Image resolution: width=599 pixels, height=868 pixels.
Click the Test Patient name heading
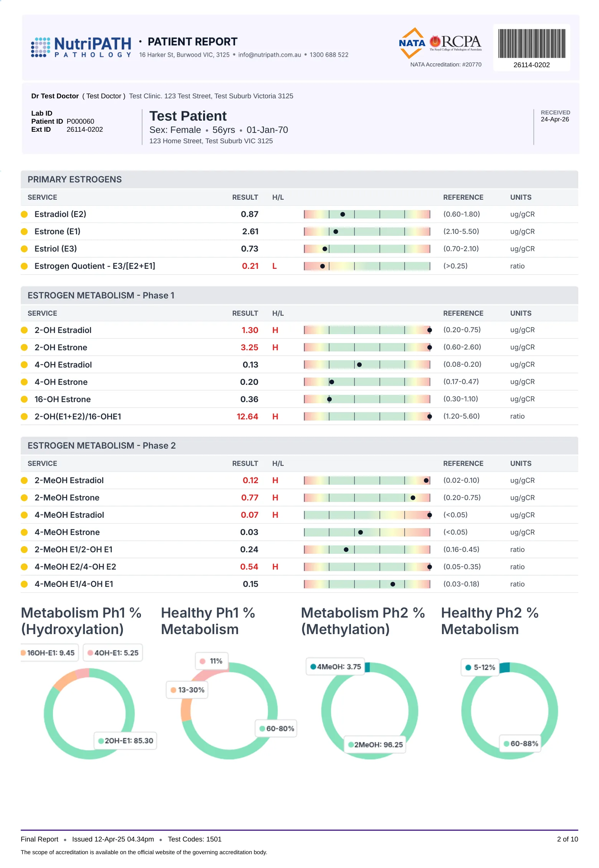click(x=188, y=116)
